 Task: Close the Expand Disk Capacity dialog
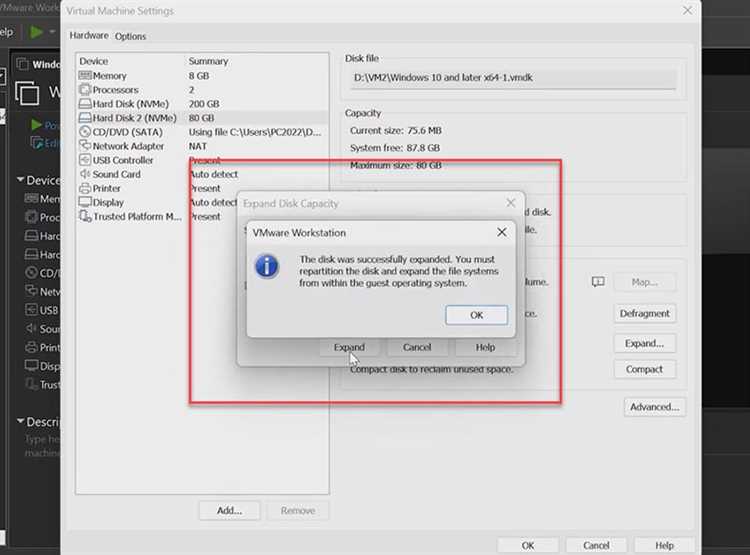click(x=511, y=203)
